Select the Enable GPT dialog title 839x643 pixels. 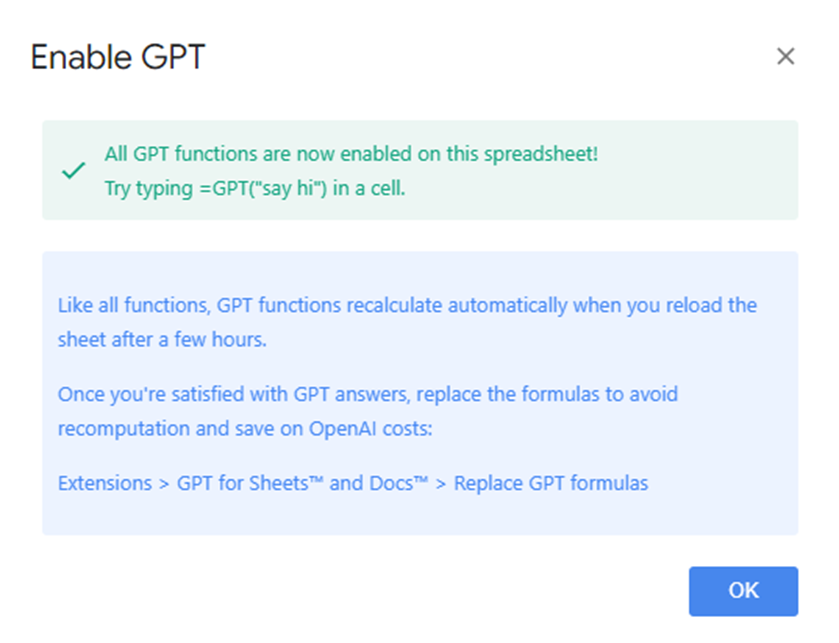pos(117,58)
